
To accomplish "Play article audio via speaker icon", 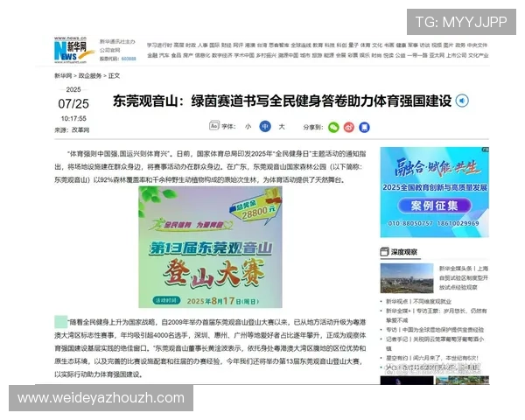I will 462,101.
